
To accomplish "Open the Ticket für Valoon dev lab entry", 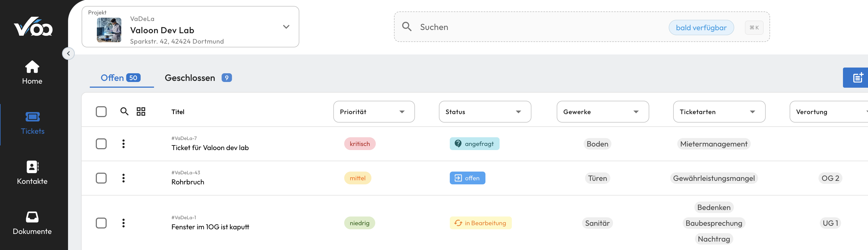I will pyautogui.click(x=210, y=147).
